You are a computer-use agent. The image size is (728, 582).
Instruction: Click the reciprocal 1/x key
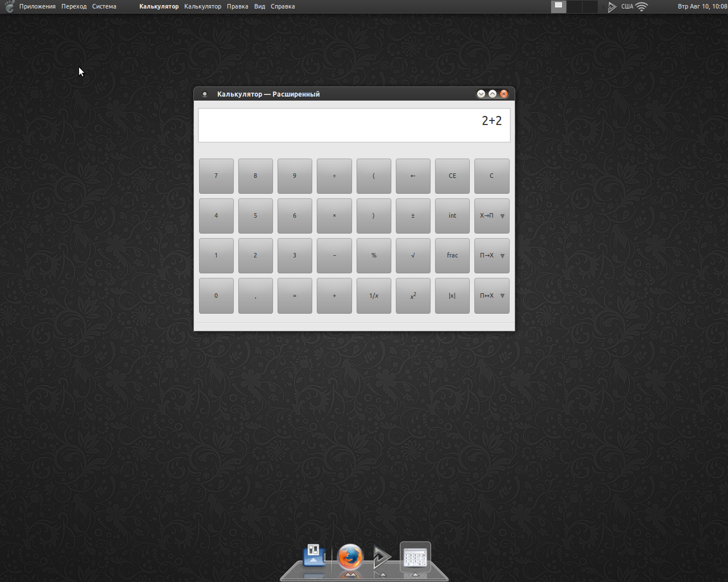point(374,296)
